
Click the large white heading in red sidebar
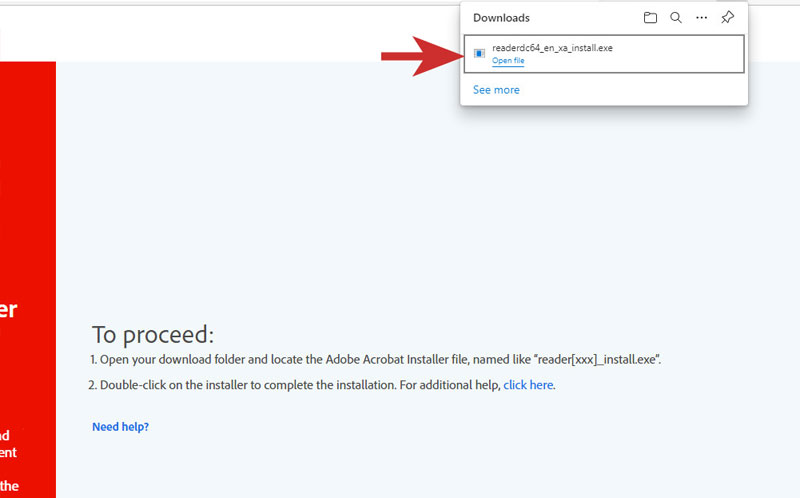point(8,309)
